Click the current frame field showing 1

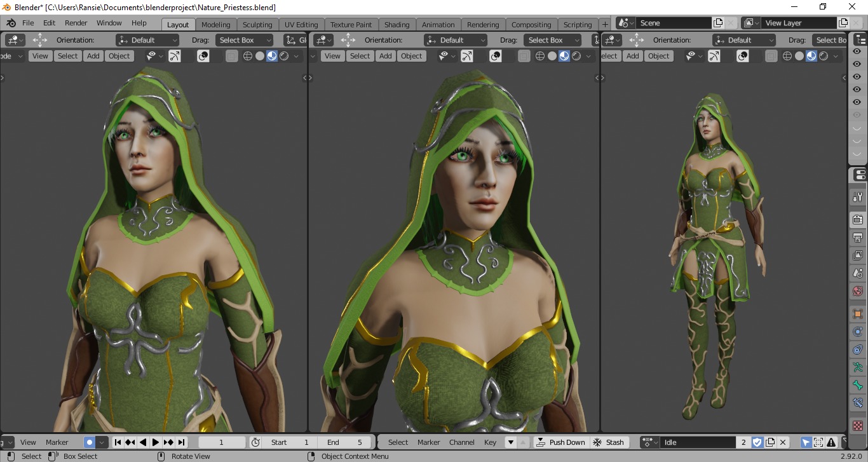[221, 442]
